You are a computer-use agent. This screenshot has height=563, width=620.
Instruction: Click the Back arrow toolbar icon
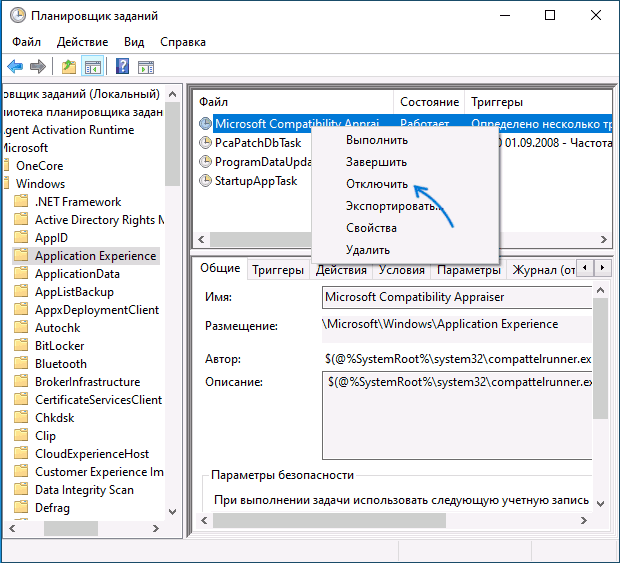15,66
